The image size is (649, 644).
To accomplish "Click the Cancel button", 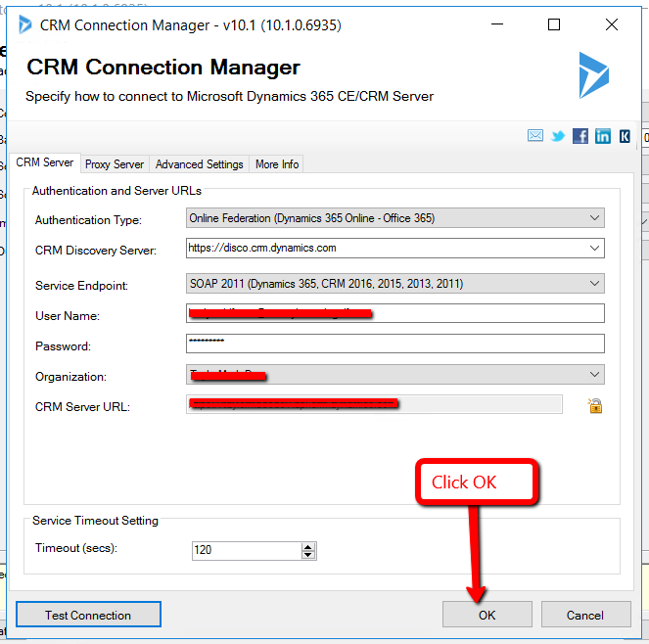I will click(585, 615).
